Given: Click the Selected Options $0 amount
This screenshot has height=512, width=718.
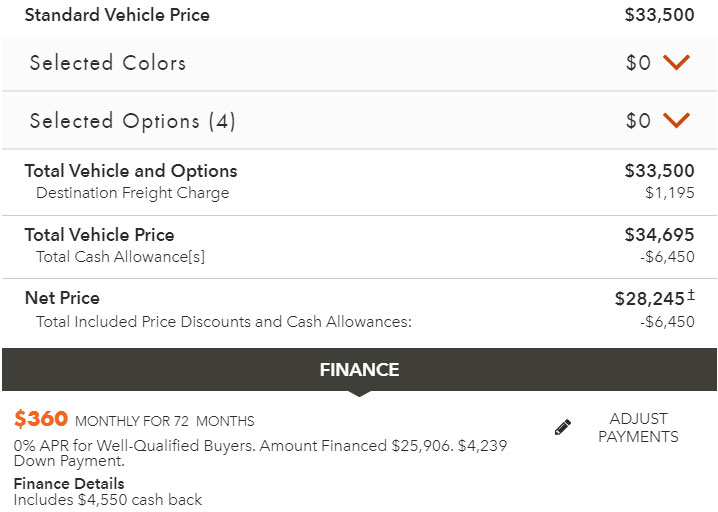Looking at the screenshot, I should tap(638, 121).
